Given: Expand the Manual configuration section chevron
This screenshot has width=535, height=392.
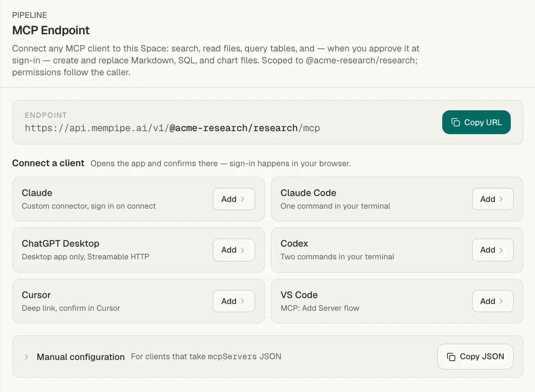Looking at the screenshot, I should (x=26, y=357).
